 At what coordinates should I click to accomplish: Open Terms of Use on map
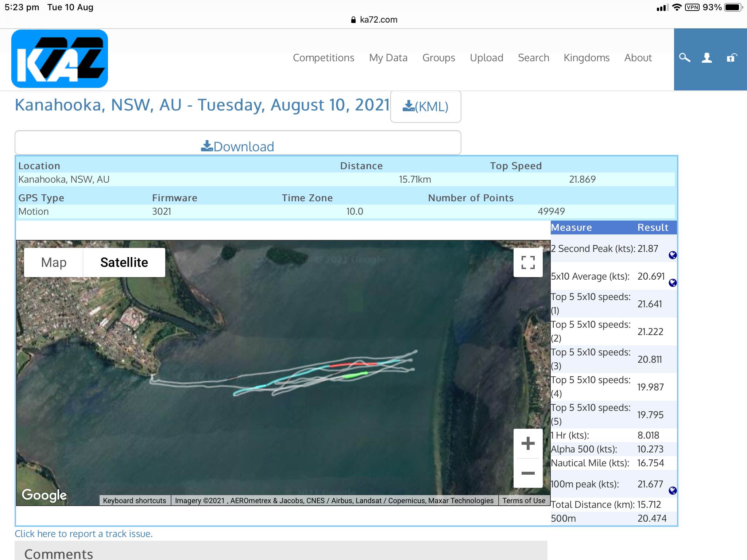click(x=524, y=501)
